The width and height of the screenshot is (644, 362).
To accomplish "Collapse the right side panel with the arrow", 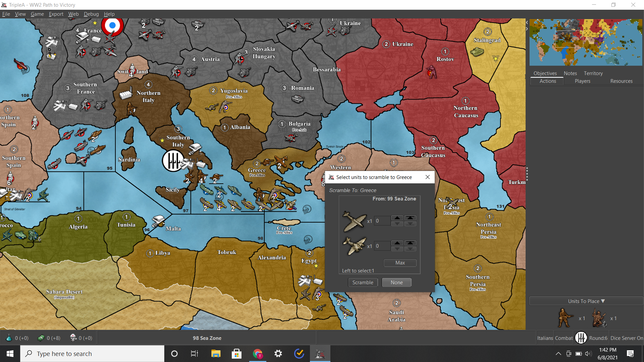I will tap(527, 29).
